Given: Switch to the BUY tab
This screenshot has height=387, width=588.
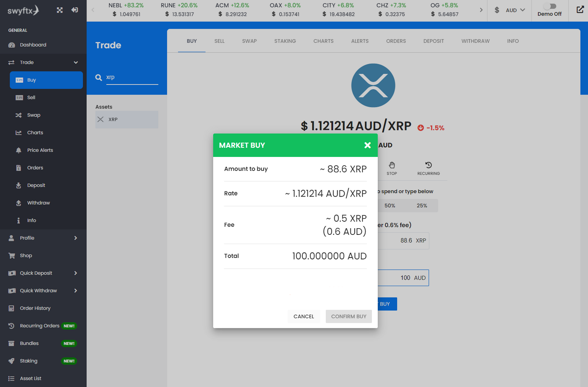Looking at the screenshot, I should 192,41.
